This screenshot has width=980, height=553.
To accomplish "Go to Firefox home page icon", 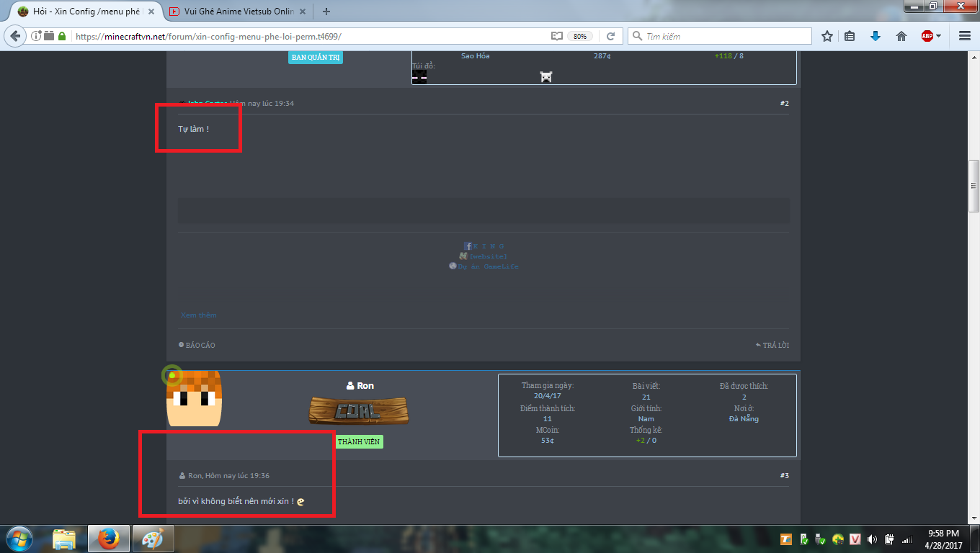I will [901, 36].
